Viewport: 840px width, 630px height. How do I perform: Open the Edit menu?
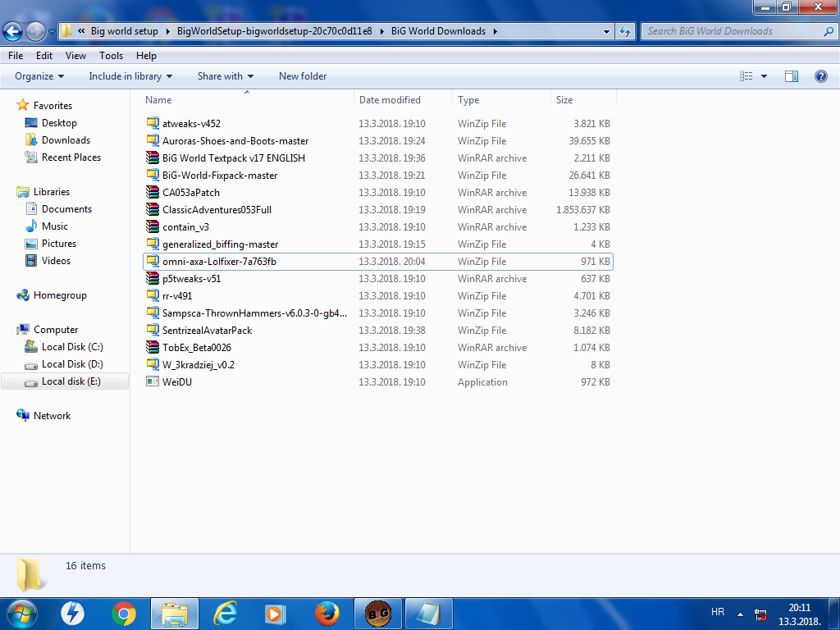[x=44, y=56]
